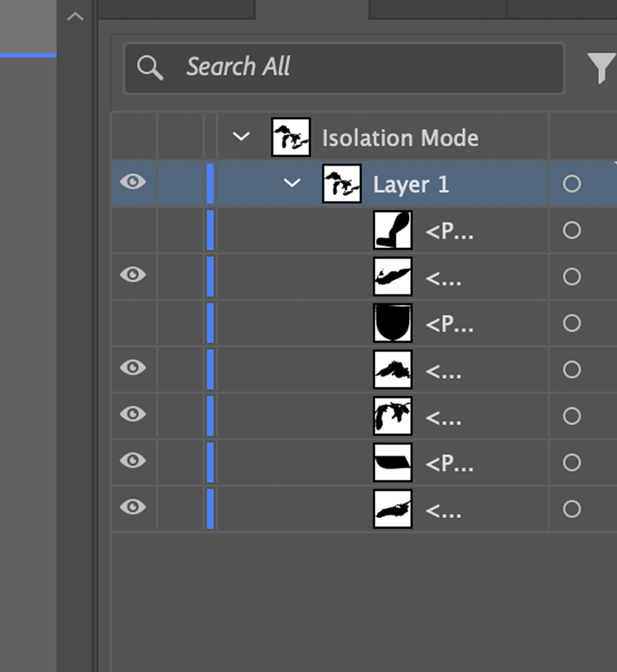The image size is (617, 672).
Task: Hide Layer 1 using its eye toggle
Action: tap(133, 182)
